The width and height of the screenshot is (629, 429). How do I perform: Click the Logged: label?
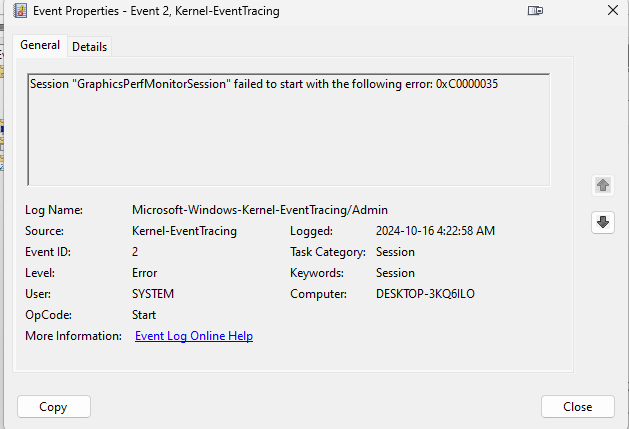311,231
